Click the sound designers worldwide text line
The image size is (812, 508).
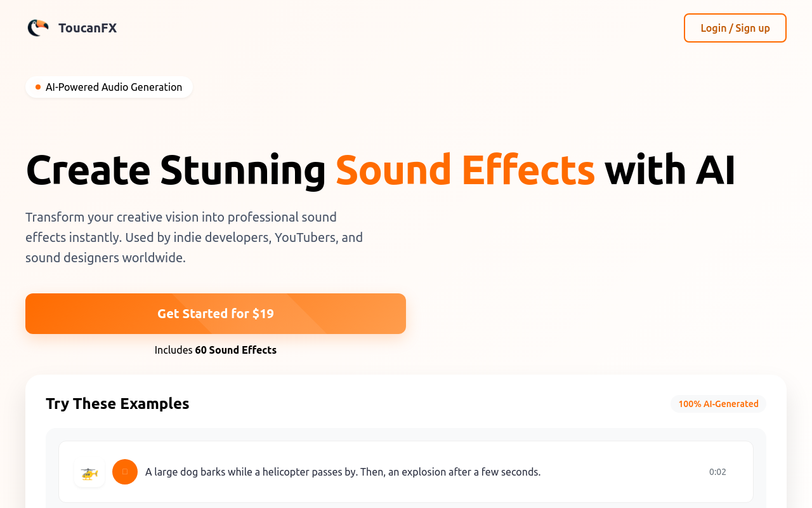click(105, 258)
